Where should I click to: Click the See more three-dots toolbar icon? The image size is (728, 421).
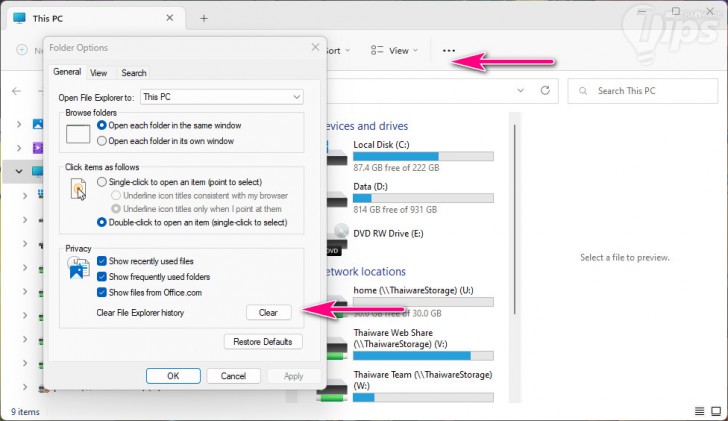(x=448, y=51)
